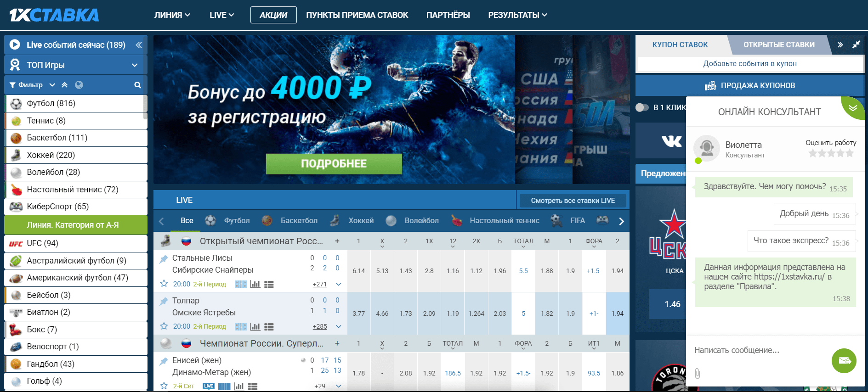Click the 1XСТАВКА logo
The image size is (868, 392).
pyautogui.click(x=54, y=15)
